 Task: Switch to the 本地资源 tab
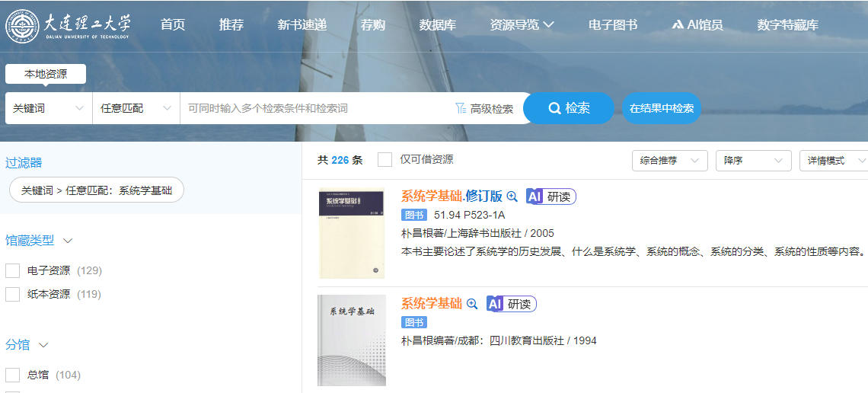[46, 74]
